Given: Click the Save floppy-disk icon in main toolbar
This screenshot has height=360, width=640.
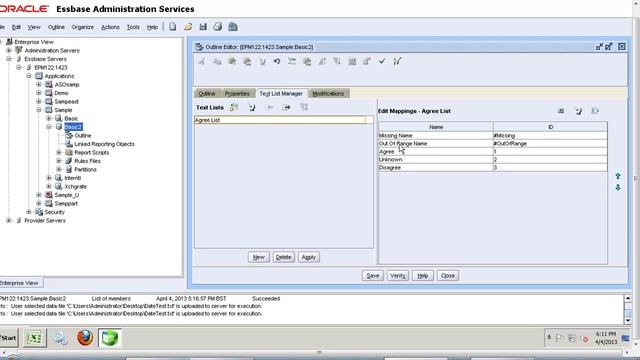Looking at the screenshot, I should click(203, 27).
